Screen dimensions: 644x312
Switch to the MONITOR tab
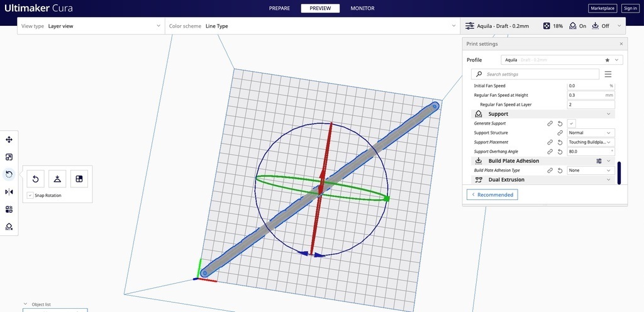point(362,8)
